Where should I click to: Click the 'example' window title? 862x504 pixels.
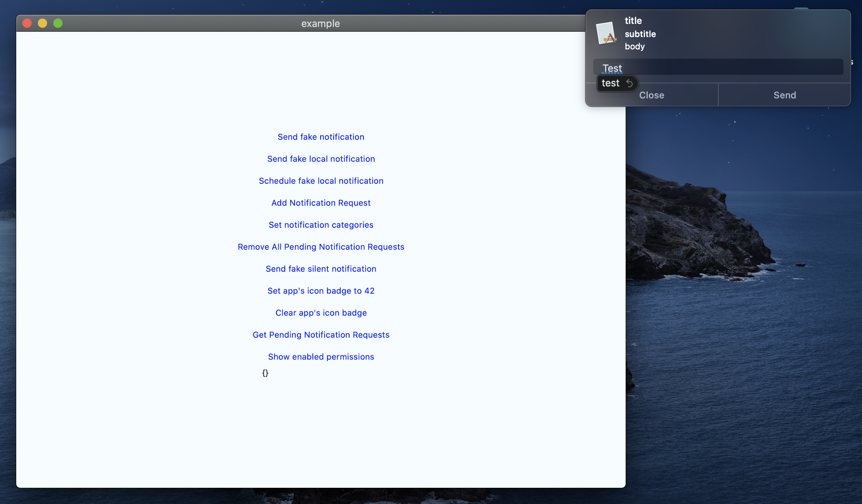coord(321,24)
